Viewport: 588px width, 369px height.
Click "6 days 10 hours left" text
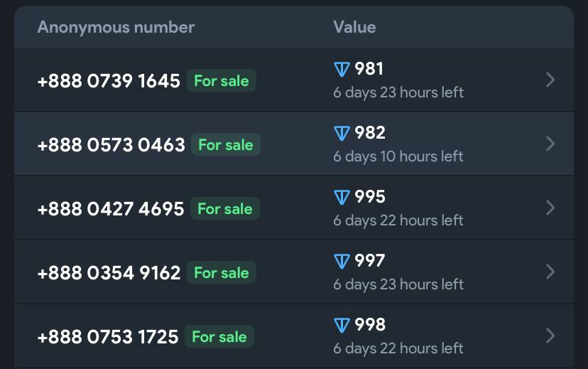[398, 156]
